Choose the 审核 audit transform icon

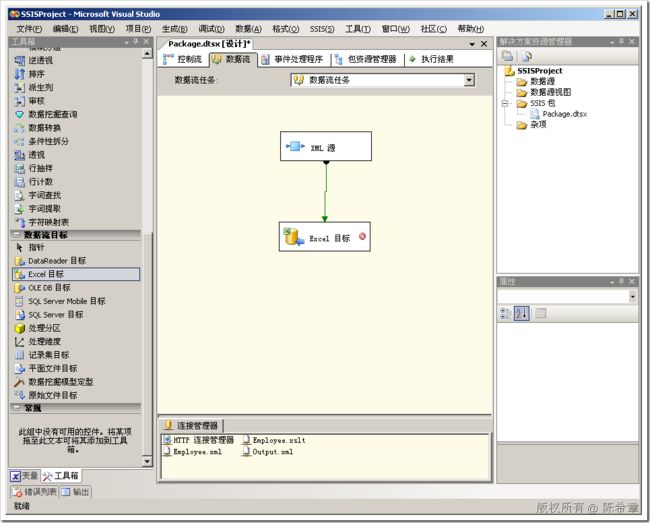(19, 101)
